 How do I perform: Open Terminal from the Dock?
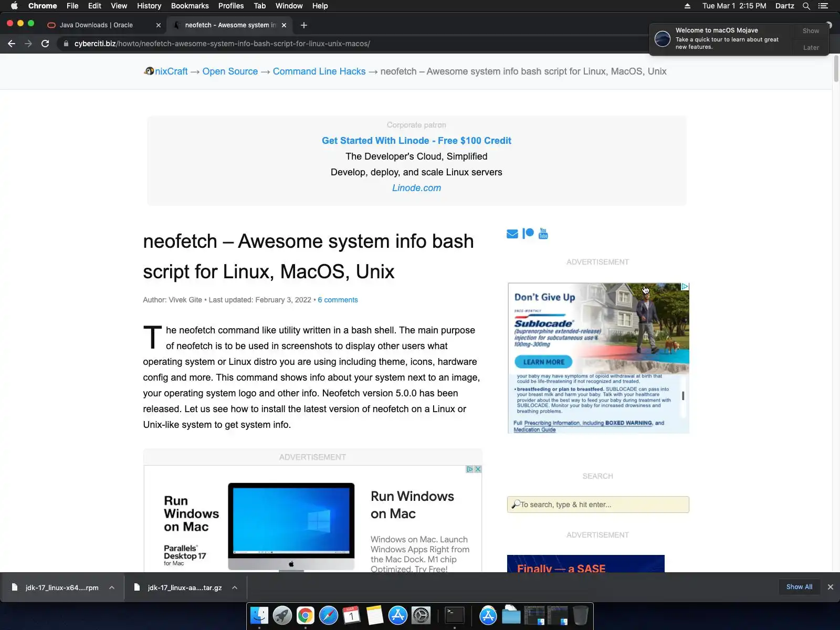tap(455, 615)
